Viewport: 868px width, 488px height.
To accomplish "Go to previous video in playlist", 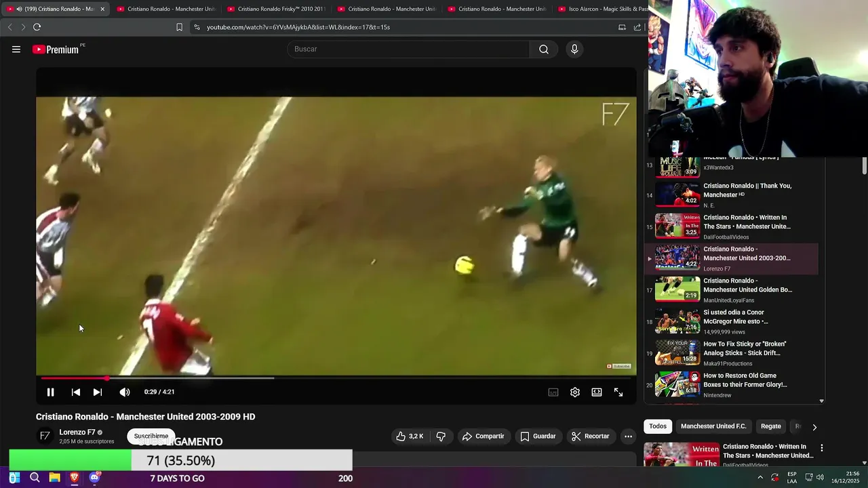I will pyautogui.click(x=76, y=392).
